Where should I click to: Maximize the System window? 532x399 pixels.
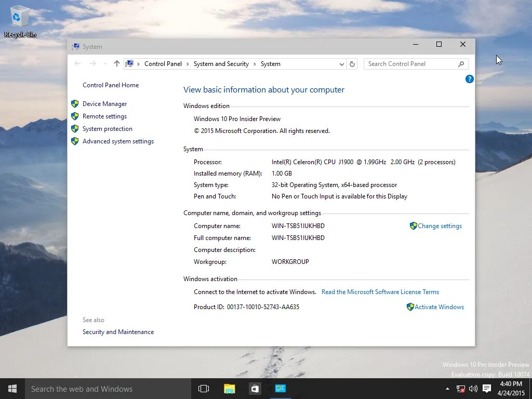439,45
